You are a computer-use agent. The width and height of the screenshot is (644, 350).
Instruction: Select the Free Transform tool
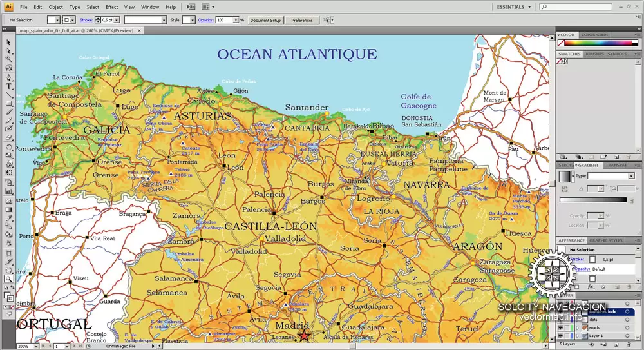(8, 173)
